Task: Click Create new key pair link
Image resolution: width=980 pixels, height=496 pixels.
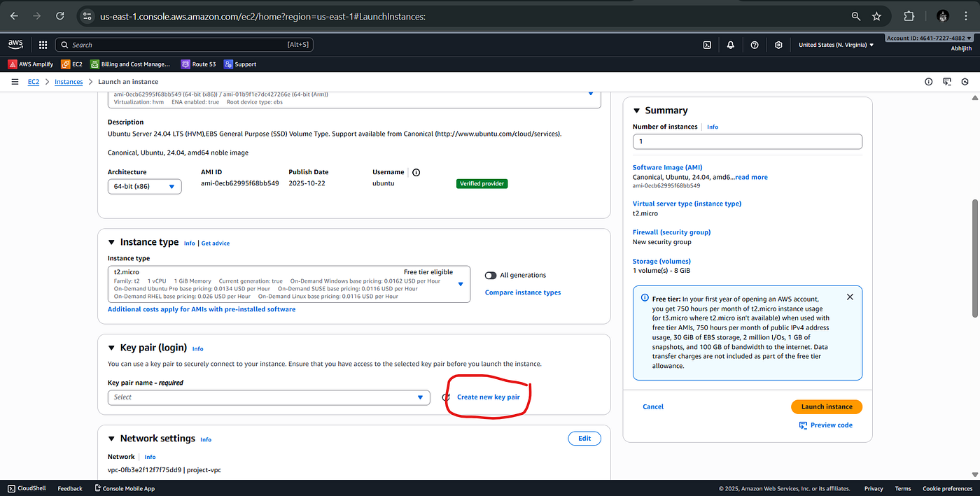Action: tap(489, 397)
